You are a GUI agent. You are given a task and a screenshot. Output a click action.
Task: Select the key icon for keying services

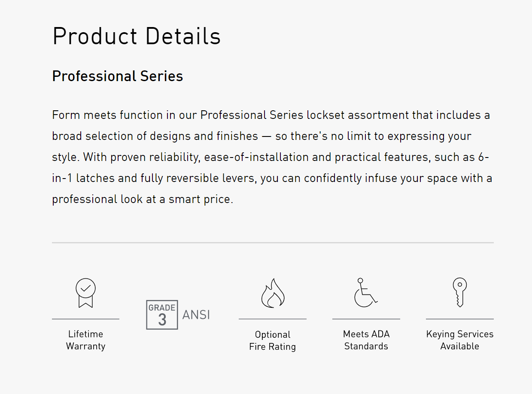pyautogui.click(x=459, y=292)
